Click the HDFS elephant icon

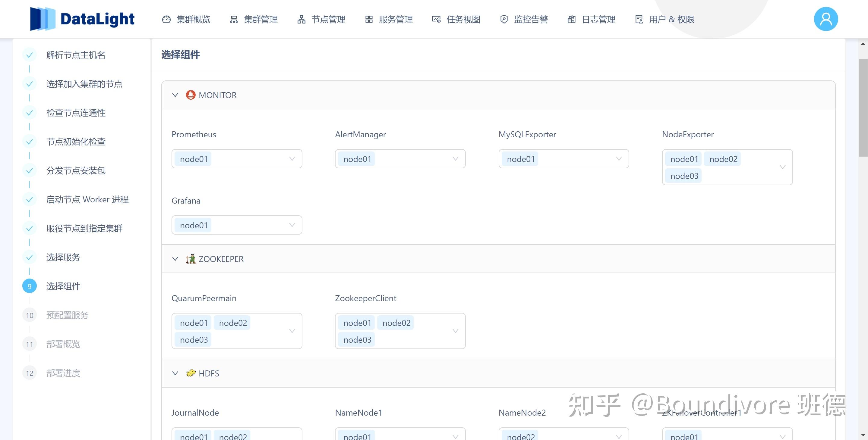[x=191, y=373]
